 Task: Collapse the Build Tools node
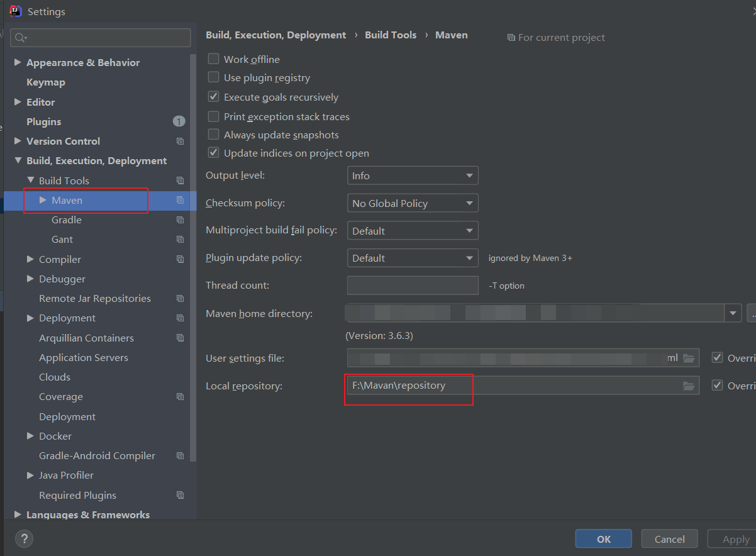pyautogui.click(x=30, y=180)
